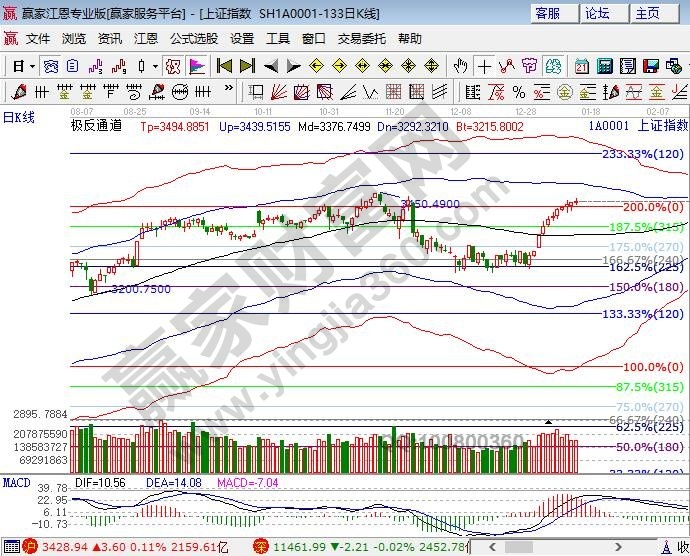690x556 pixels.
Task: Click the 论坛 button
Action: [597, 13]
